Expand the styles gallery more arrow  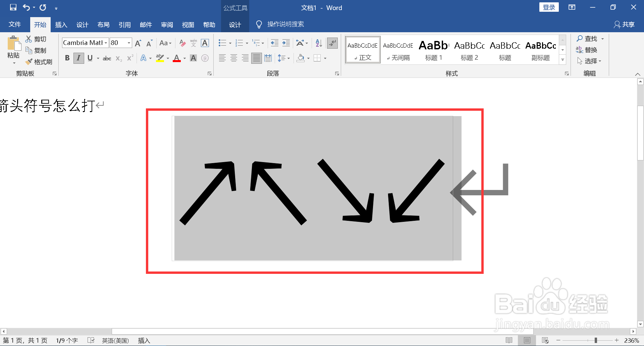click(563, 60)
